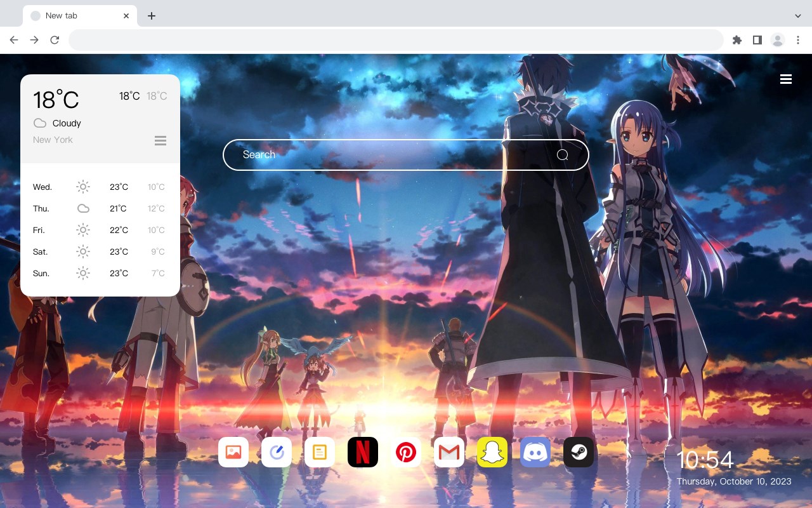Click Wednesday's sun weather icon

83,187
